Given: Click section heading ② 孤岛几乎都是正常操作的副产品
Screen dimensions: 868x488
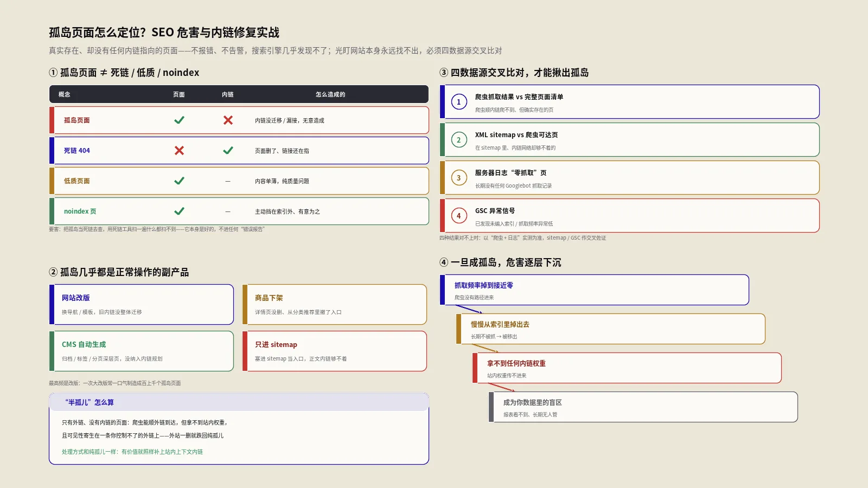Looking at the screenshot, I should (119, 272).
